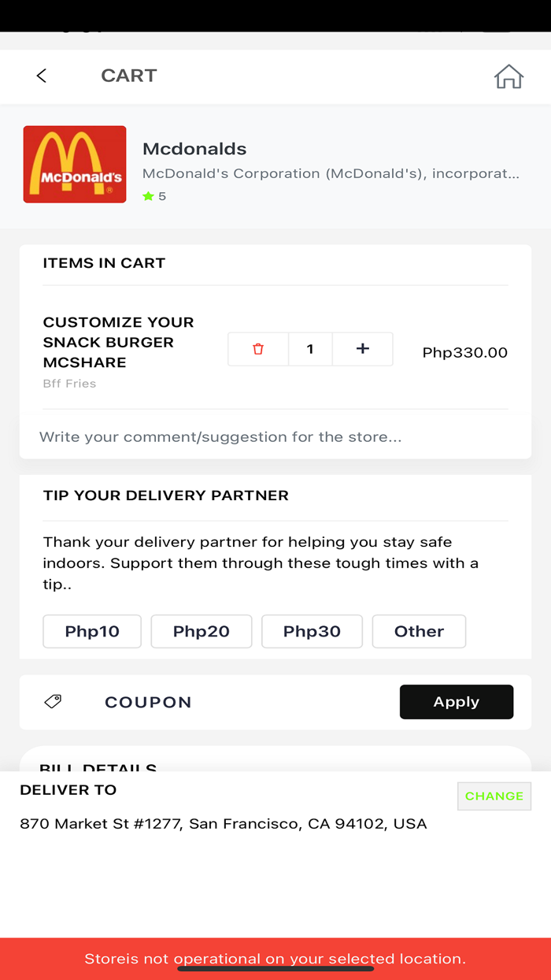
Task: Click the Bff Fries item description
Action: click(69, 384)
